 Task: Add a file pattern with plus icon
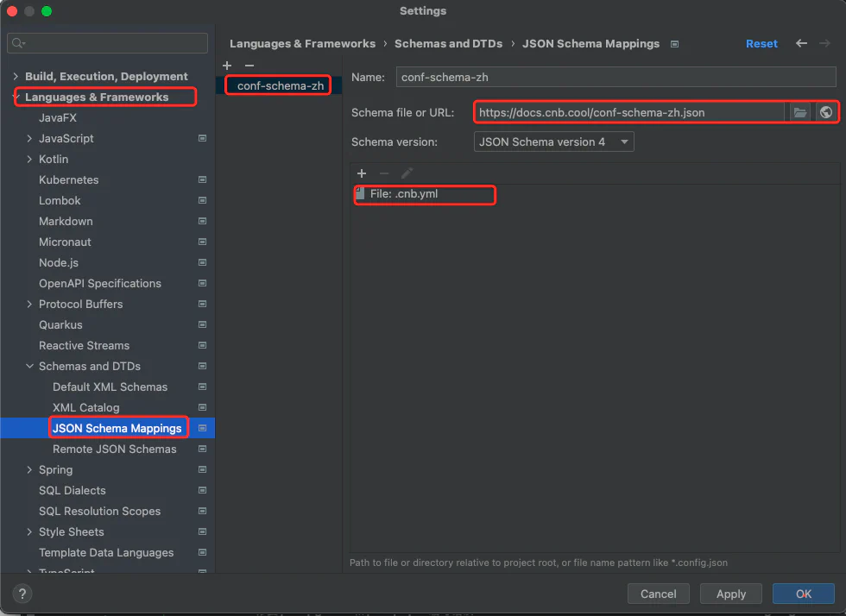362,173
